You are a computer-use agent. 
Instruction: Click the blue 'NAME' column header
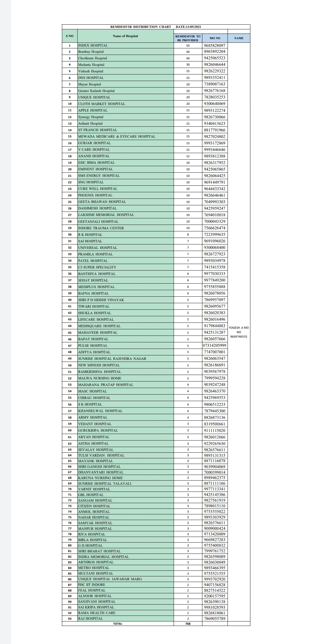[x=239, y=38]
